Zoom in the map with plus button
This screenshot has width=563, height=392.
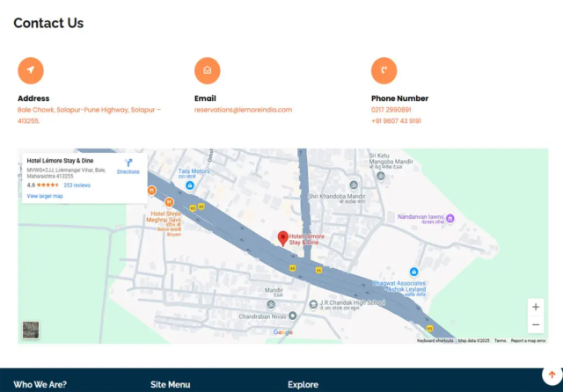point(536,308)
